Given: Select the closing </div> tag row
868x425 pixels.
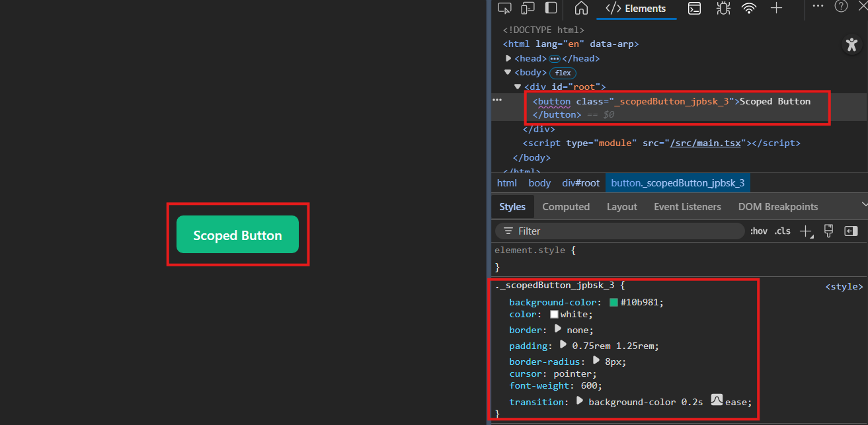Looking at the screenshot, I should pos(539,129).
